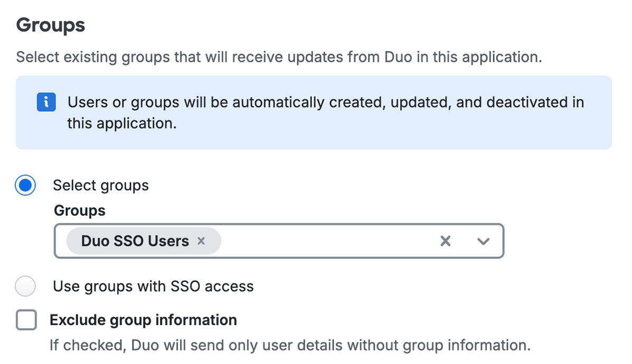Click the small x inside the group chip
Image resolution: width=632 pixels, height=364 pixels.
coord(201,241)
